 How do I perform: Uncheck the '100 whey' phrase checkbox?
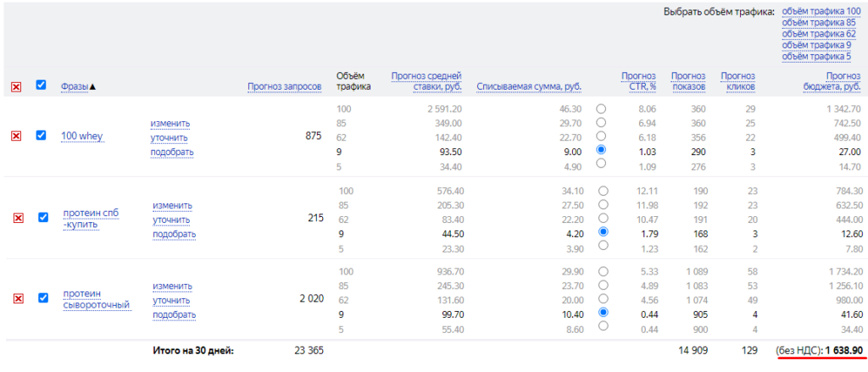pos(42,136)
